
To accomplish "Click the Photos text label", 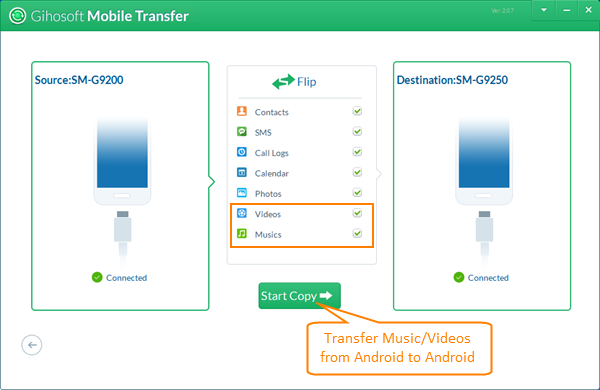I will point(268,194).
